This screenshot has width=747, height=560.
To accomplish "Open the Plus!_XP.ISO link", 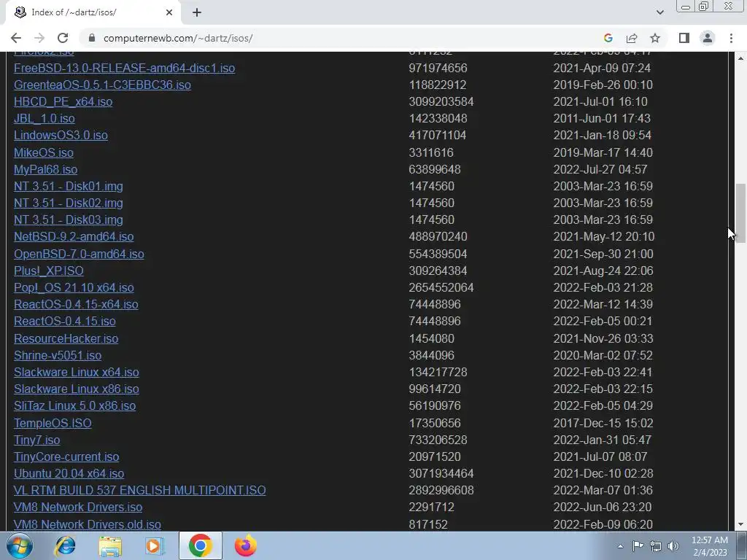I will pyautogui.click(x=49, y=271).
